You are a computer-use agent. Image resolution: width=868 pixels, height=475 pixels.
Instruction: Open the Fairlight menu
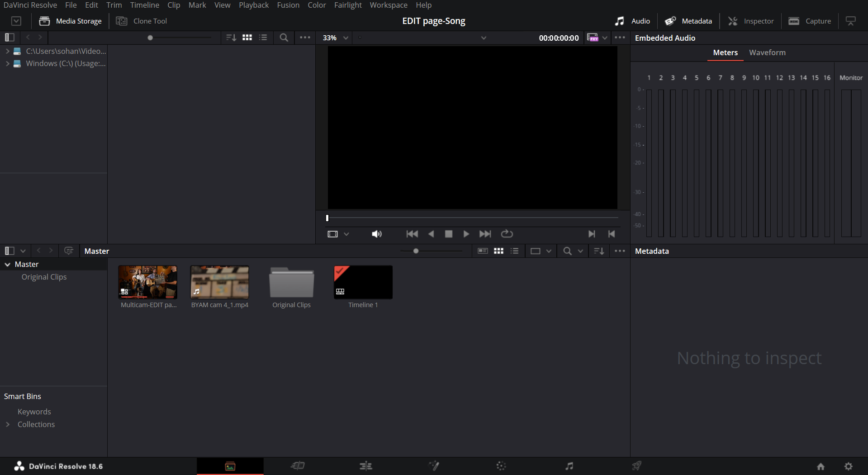(x=348, y=5)
